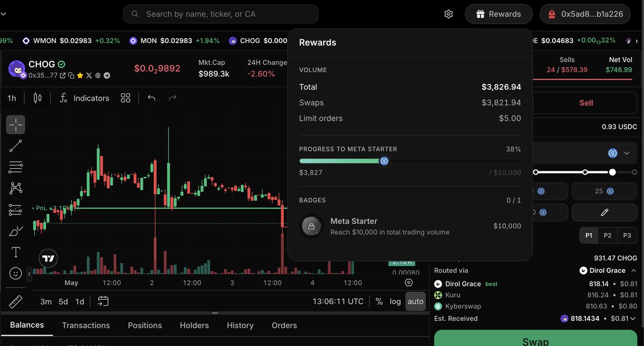
Task: Select the text annotation tool
Action: (x=16, y=253)
